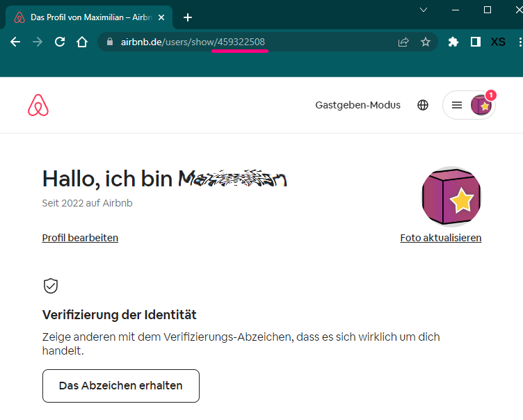
Task: Open the browser extensions puzzle icon
Action: click(x=453, y=42)
